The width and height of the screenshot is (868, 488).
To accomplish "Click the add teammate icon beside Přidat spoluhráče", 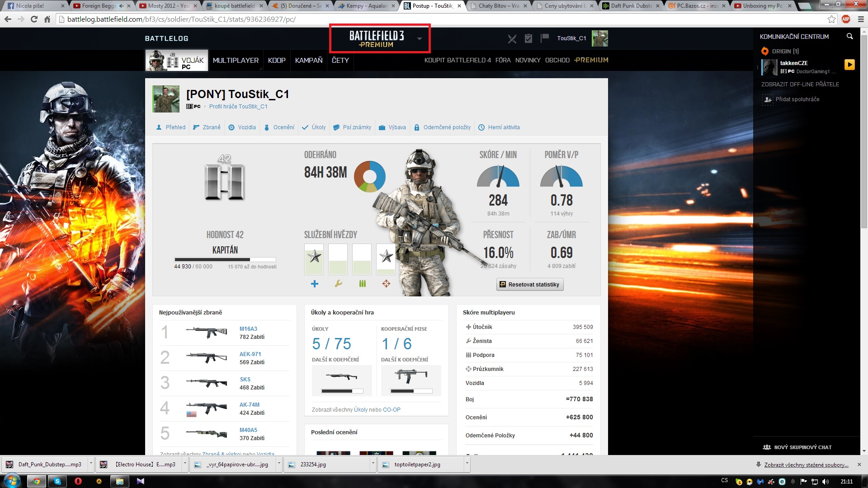I will (768, 99).
